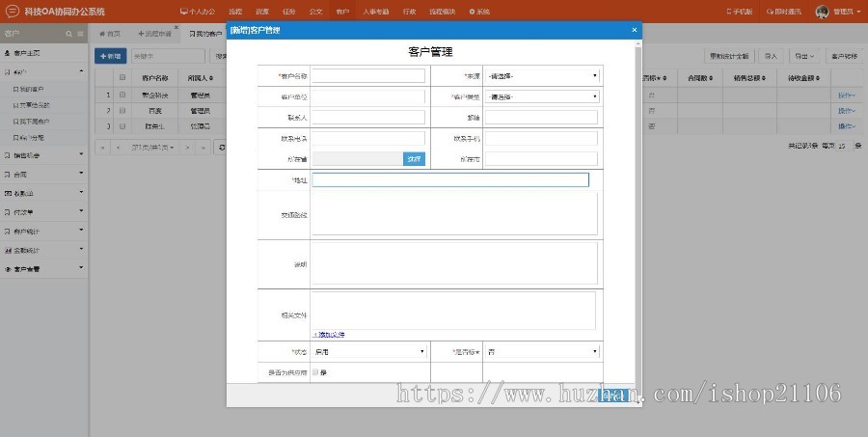Expand the 客户统计 group in the sidebar

tap(43, 231)
